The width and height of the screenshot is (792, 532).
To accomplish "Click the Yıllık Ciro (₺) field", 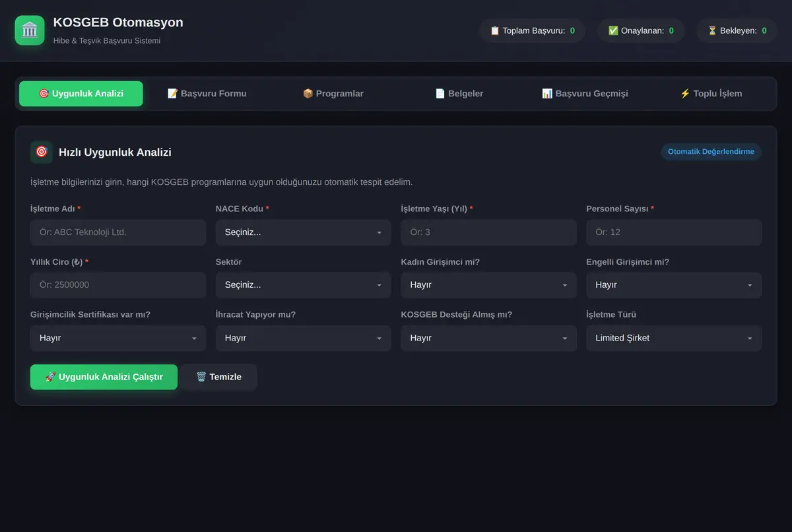I will 118,285.
